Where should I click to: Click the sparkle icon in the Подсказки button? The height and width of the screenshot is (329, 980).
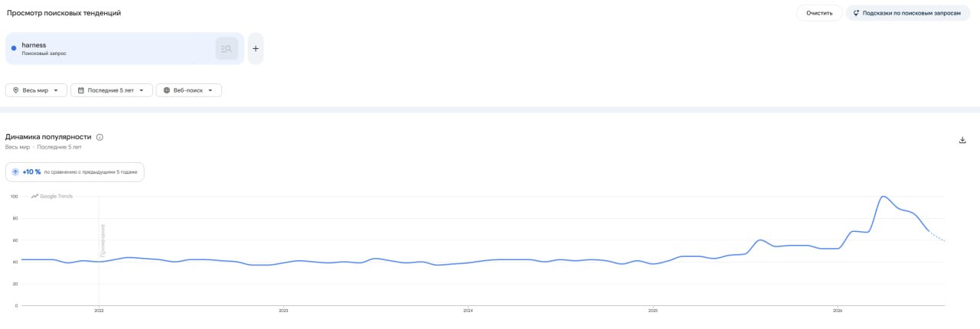pyautogui.click(x=856, y=13)
